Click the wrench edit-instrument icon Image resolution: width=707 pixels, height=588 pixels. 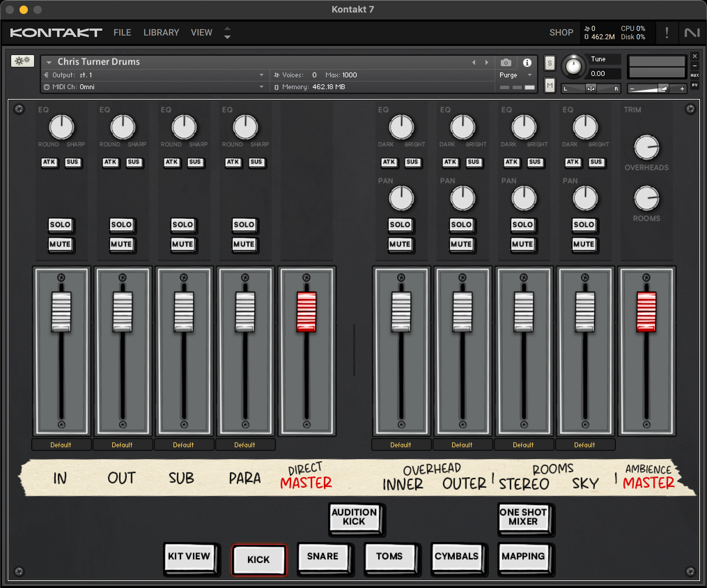coord(23,61)
